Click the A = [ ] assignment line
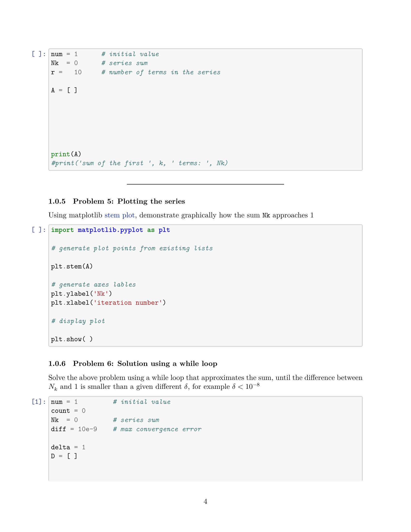 64,90
